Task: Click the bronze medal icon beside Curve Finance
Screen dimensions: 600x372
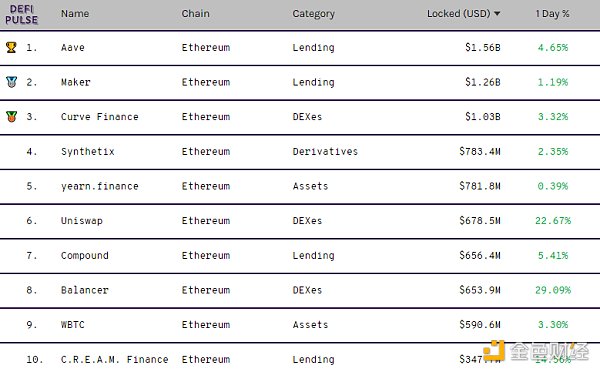Action: pos(11,116)
